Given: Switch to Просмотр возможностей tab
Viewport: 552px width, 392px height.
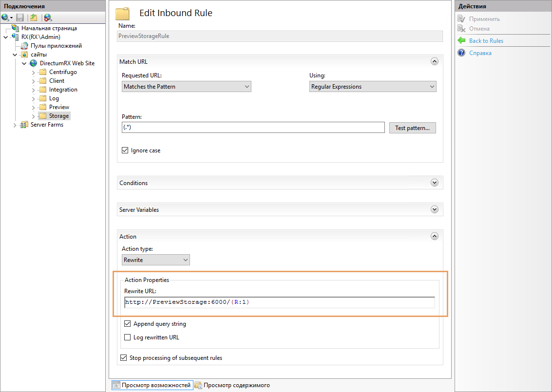Looking at the screenshot, I should pos(152,385).
